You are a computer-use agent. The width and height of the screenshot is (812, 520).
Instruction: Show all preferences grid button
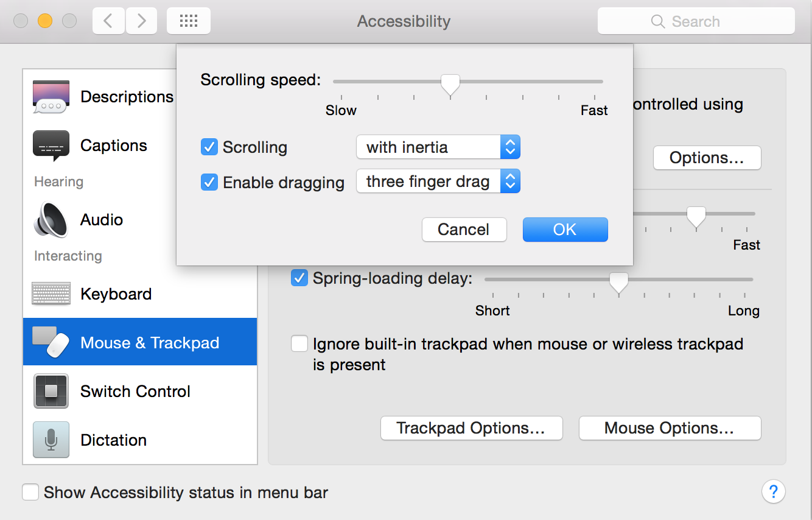pos(188,21)
